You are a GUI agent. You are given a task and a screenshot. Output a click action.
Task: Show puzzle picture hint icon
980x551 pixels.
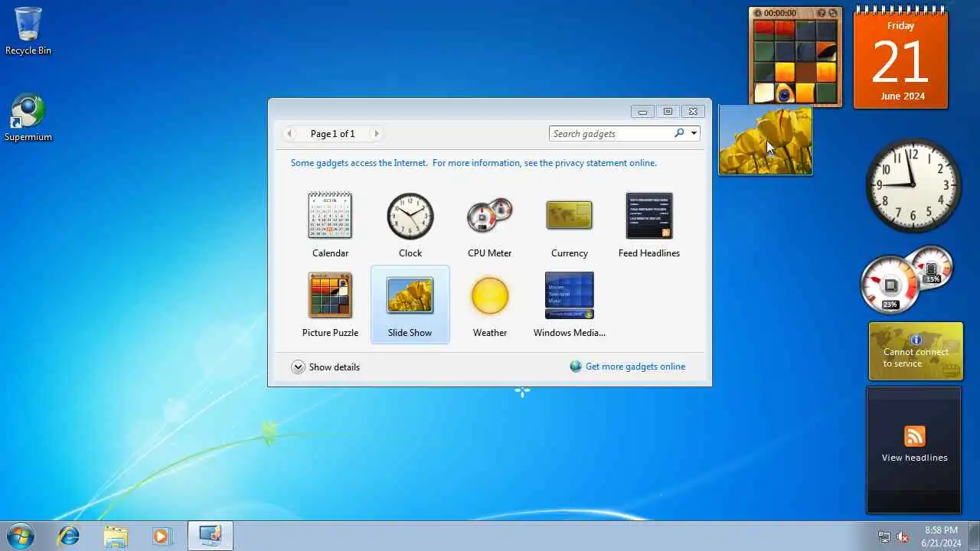[x=822, y=13]
